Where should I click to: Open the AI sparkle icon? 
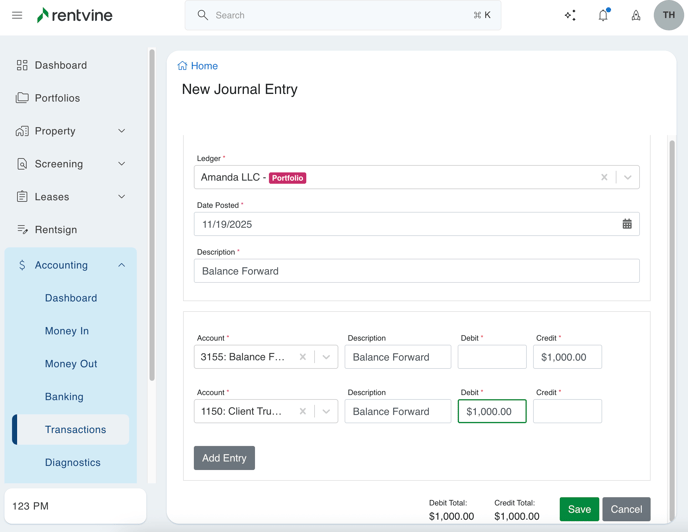point(570,16)
